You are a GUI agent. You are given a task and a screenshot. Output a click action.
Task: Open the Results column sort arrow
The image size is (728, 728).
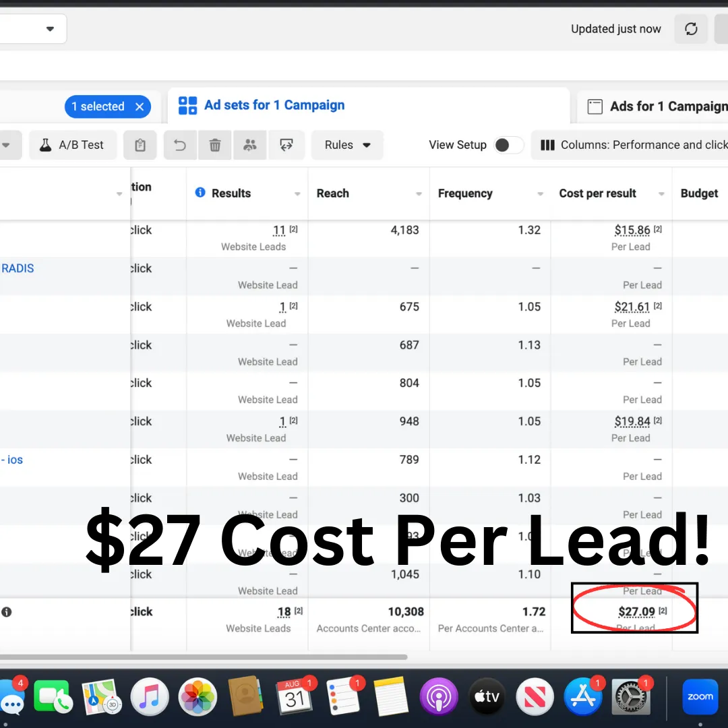(x=297, y=193)
